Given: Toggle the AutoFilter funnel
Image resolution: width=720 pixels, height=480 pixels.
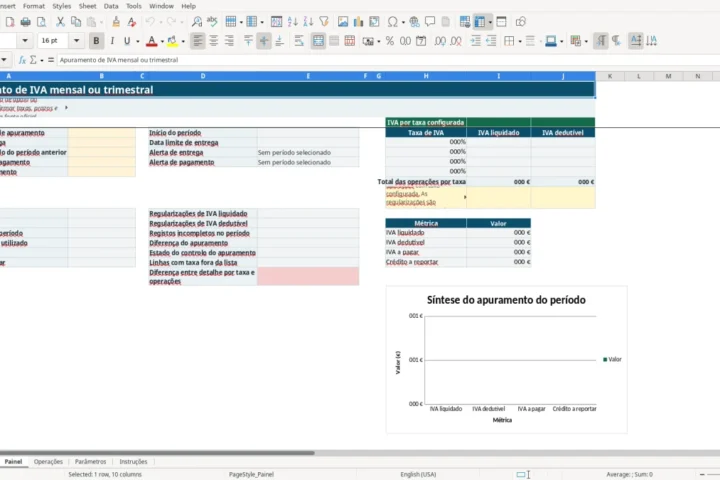Looking at the screenshot, I should [324, 22].
